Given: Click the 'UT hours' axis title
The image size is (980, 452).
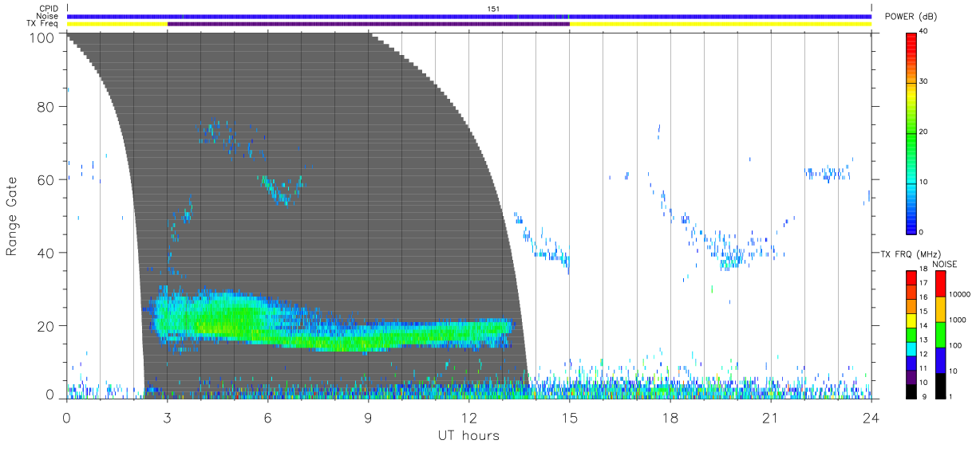Looking at the screenshot, I should [468, 435].
